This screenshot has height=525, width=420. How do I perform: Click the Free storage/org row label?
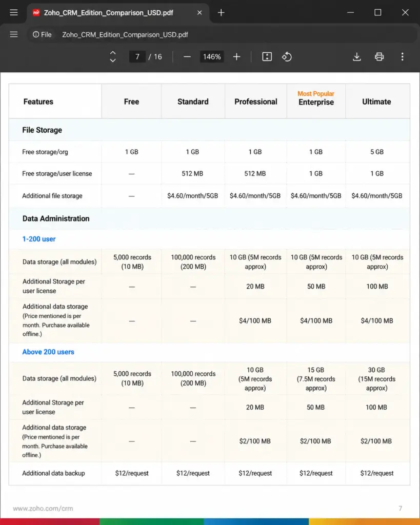coord(45,152)
